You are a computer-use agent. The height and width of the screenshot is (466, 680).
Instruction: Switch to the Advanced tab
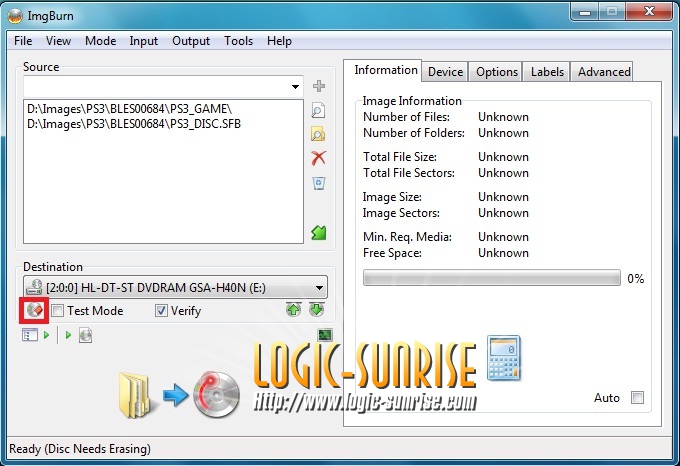coord(604,72)
